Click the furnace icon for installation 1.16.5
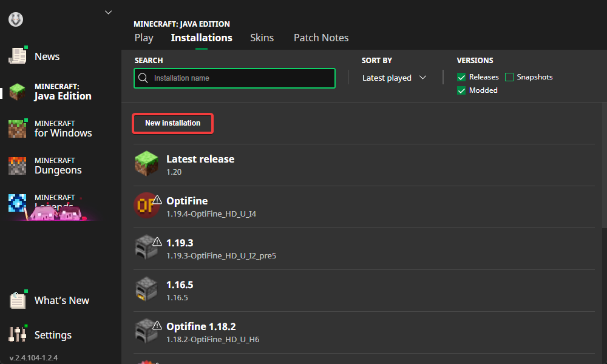Viewport: 607px width, 364px height. (x=146, y=290)
